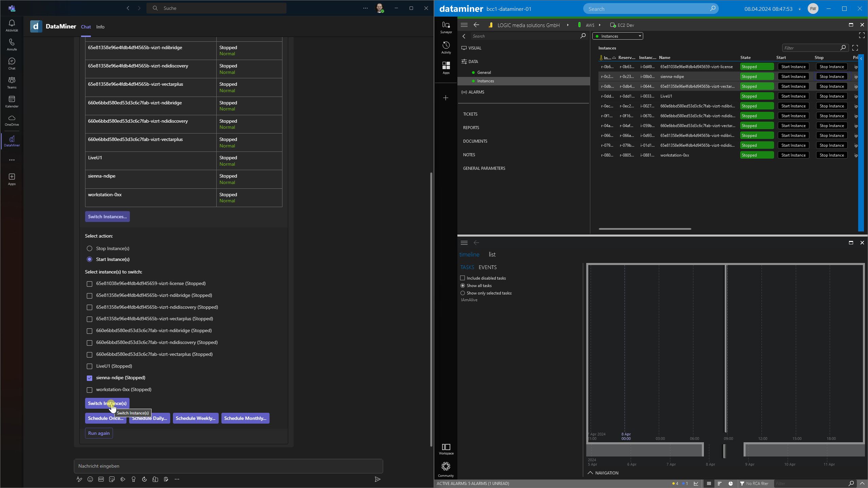This screenshot has width=868, height=488.
Task: Click the Teams chat vertical scrollbar
Action: pos(431,309)
